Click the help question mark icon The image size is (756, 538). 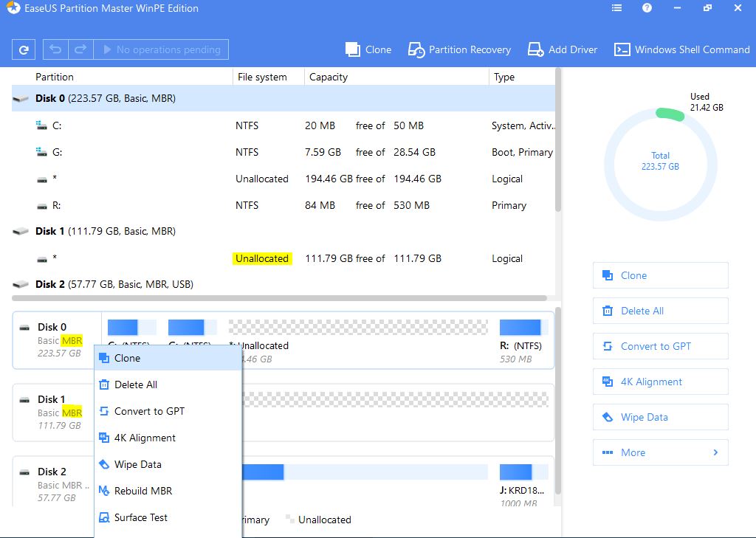pyautogui.click(x=647, y=8)
